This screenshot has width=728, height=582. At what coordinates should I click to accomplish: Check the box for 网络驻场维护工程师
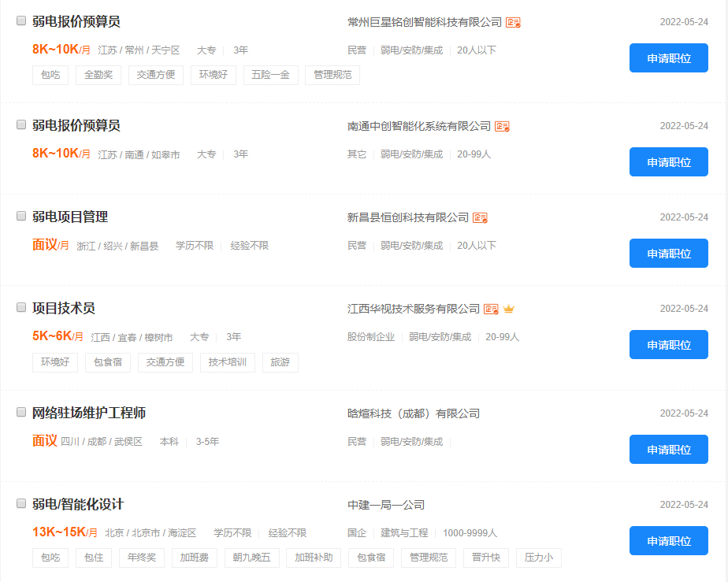click(x=21, y=413)
